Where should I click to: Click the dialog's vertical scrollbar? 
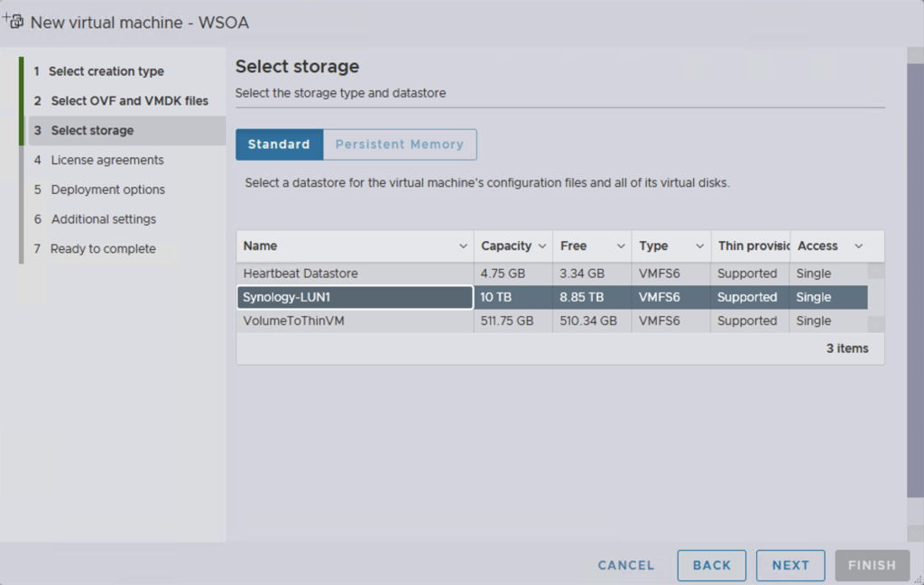(x=915, y=271)
